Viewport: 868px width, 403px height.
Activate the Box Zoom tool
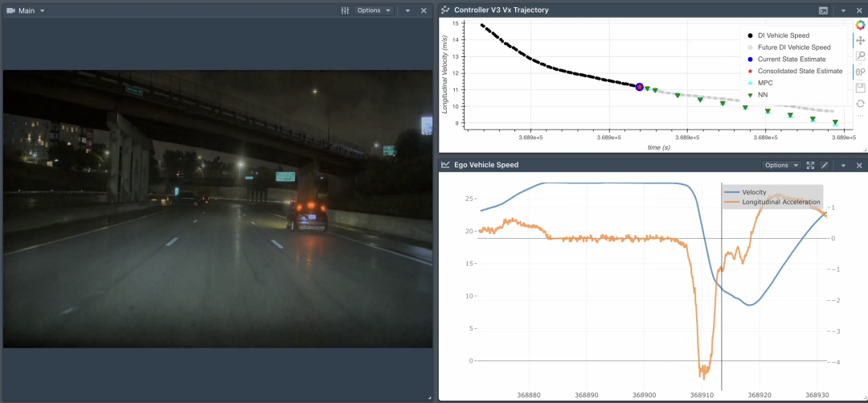[x=860, y=56]
